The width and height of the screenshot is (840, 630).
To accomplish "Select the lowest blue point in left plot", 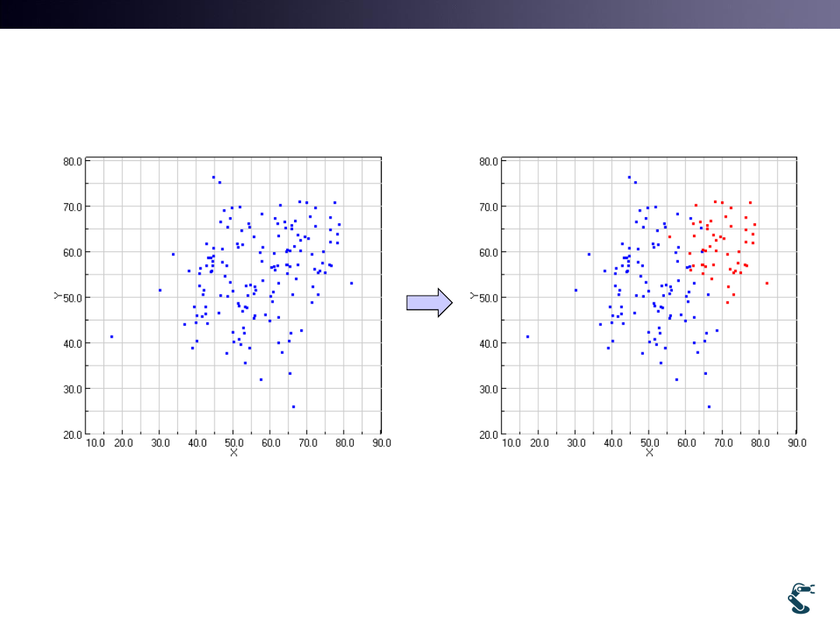I will [293, 407].
